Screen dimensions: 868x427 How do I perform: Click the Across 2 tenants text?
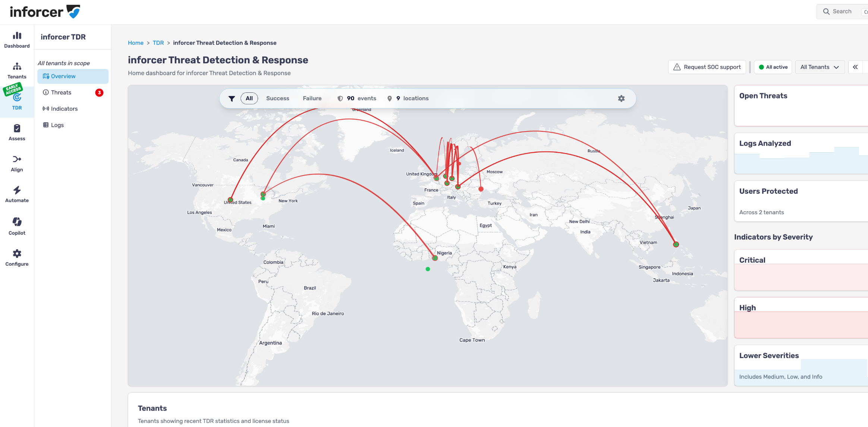click(761, 212)
